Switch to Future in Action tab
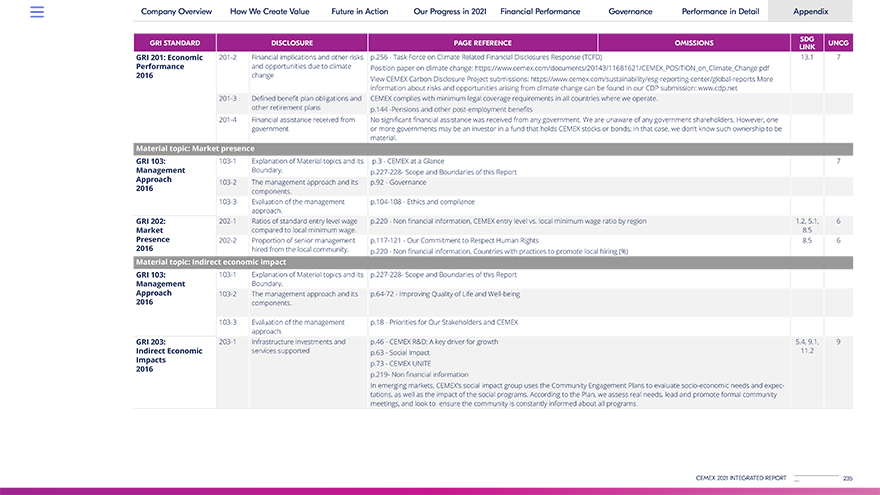The height and width of the screenshot is (495, 880). pos(360,11)
